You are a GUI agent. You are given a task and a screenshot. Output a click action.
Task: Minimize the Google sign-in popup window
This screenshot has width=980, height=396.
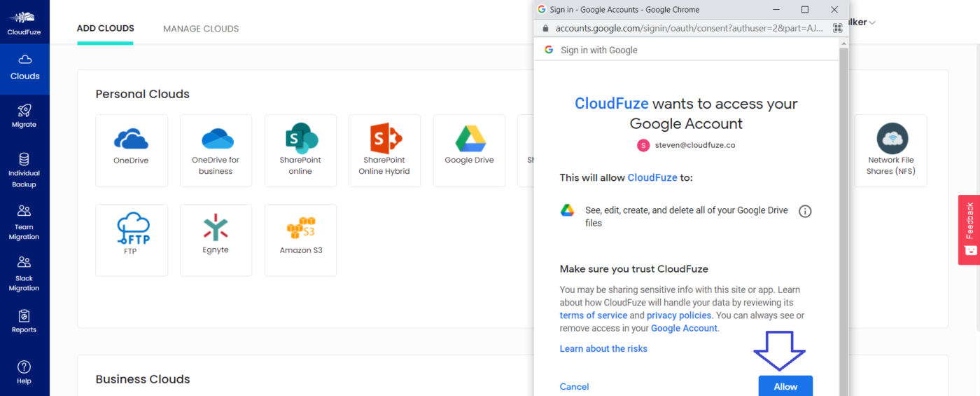776,9
